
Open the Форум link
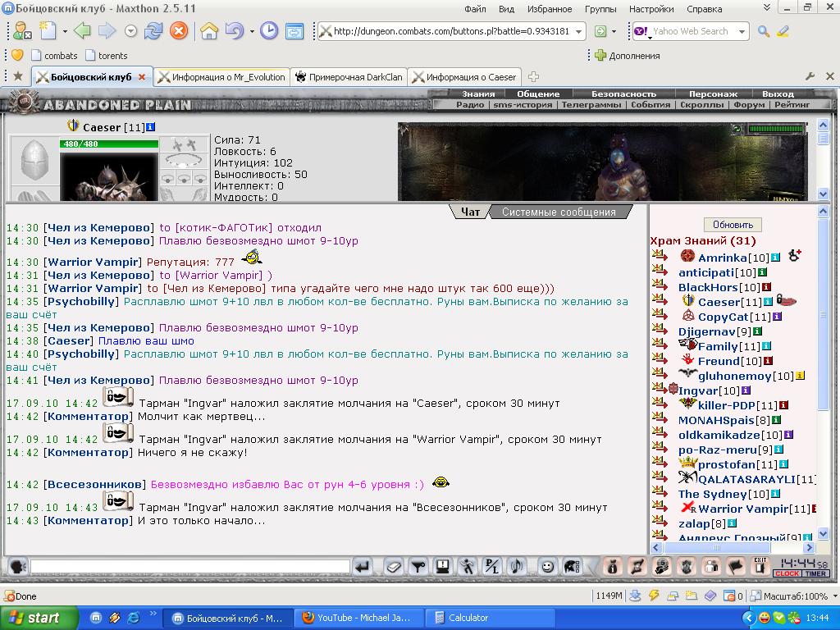[x=749, y=104]
